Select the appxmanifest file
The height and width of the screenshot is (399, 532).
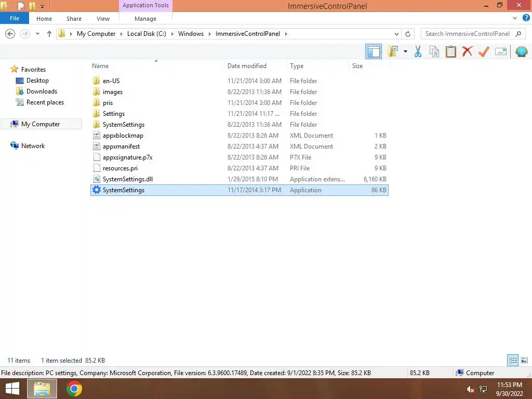(x=121, y=146)
